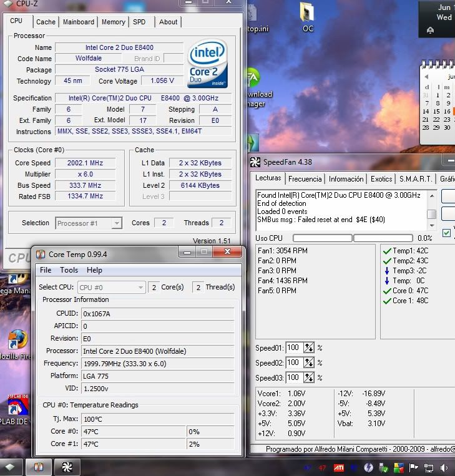Screen dimensions: 455x476
Task: Click the Lecturas tab in SpeedFan
Action: coord(268,178)
